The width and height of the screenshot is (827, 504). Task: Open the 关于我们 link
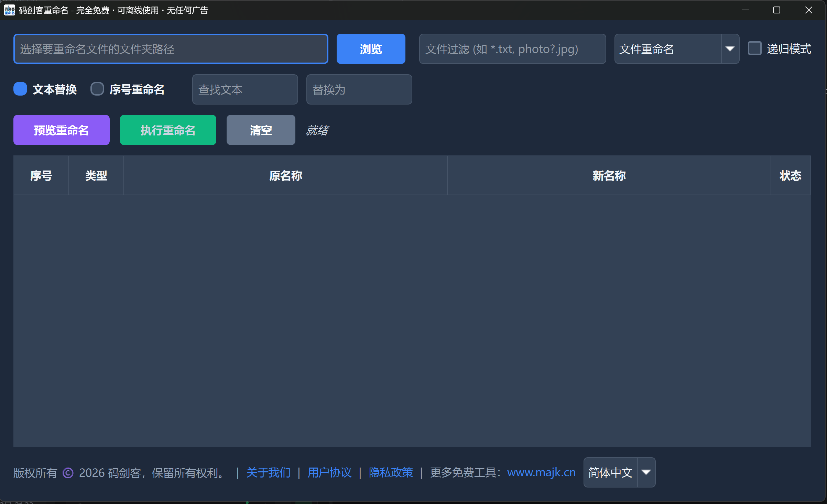point(268,473)
